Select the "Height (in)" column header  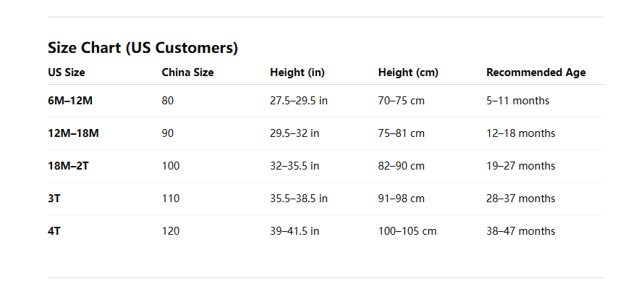[x=297, y=72]
